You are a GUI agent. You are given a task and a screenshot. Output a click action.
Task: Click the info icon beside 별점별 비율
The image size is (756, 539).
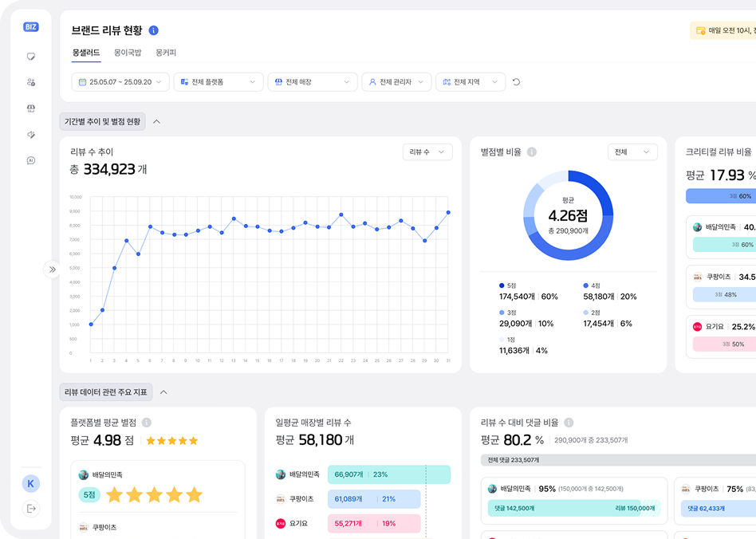click(x=530, y=151)
